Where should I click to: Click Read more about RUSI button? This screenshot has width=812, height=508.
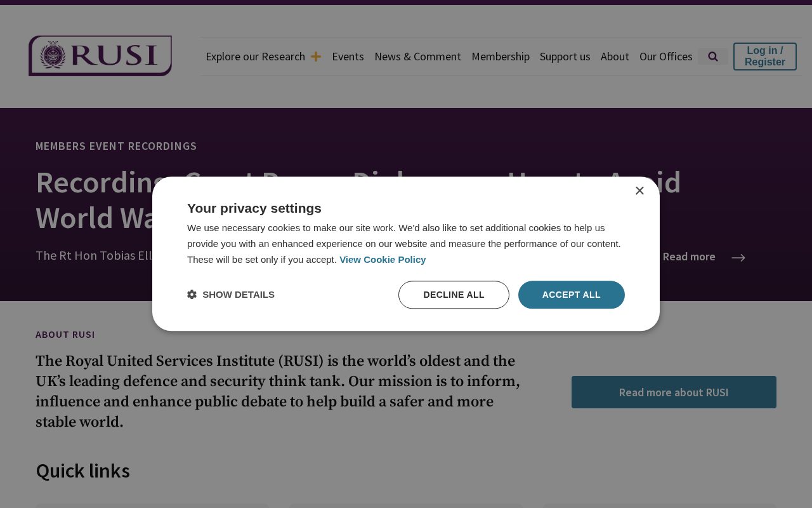coord(674,392)
